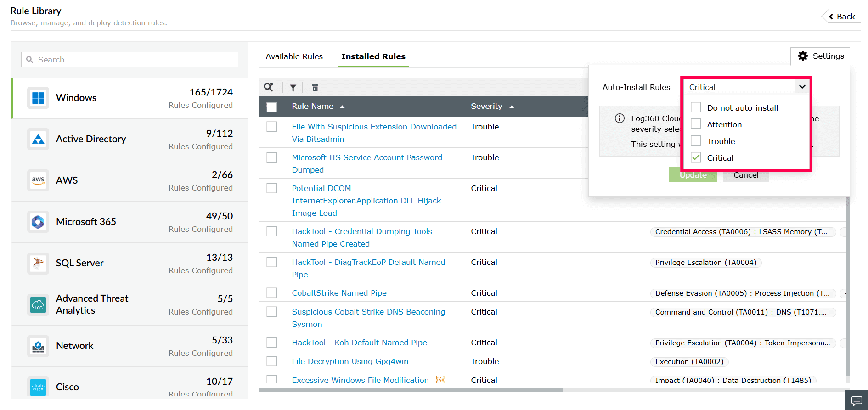The image size is (868, 410).
Task: Click the Auto-Install Rules Critical combo box
Action: click(746, 87)
